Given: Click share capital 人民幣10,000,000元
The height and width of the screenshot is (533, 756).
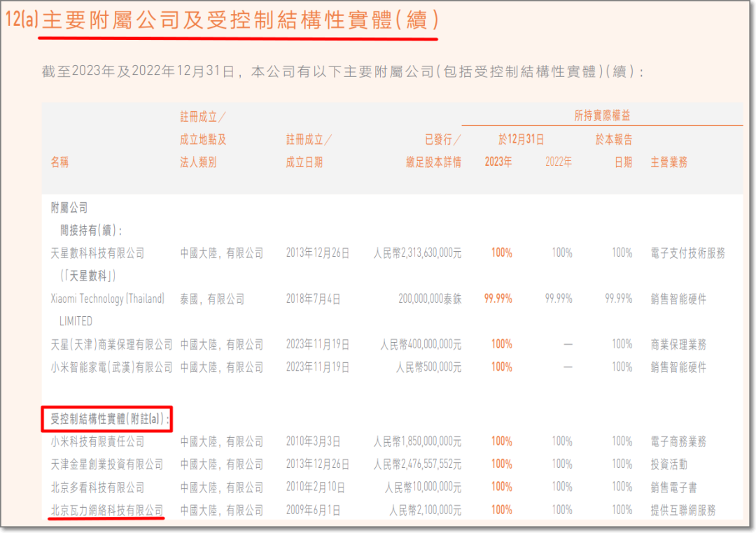Looking at the screenshot, I should click(423, 488).
